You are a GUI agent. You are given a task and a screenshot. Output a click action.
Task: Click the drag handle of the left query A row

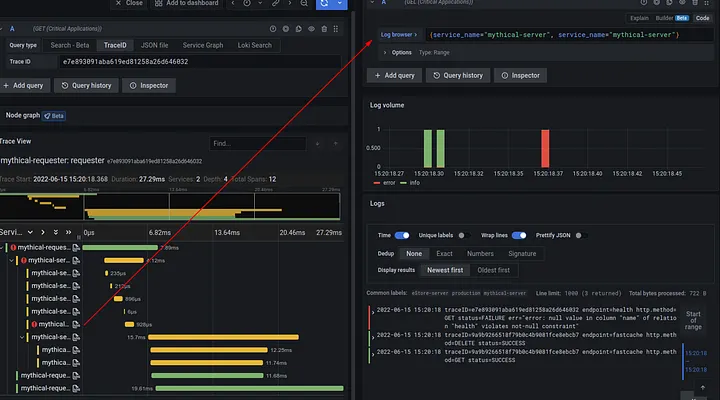click(336, 29)
